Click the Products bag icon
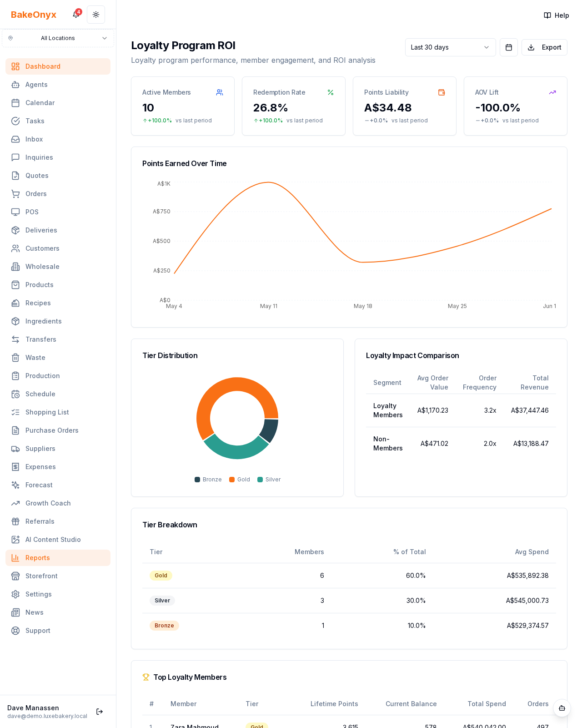This screenshot has width=582, height=728. [15, 285]
